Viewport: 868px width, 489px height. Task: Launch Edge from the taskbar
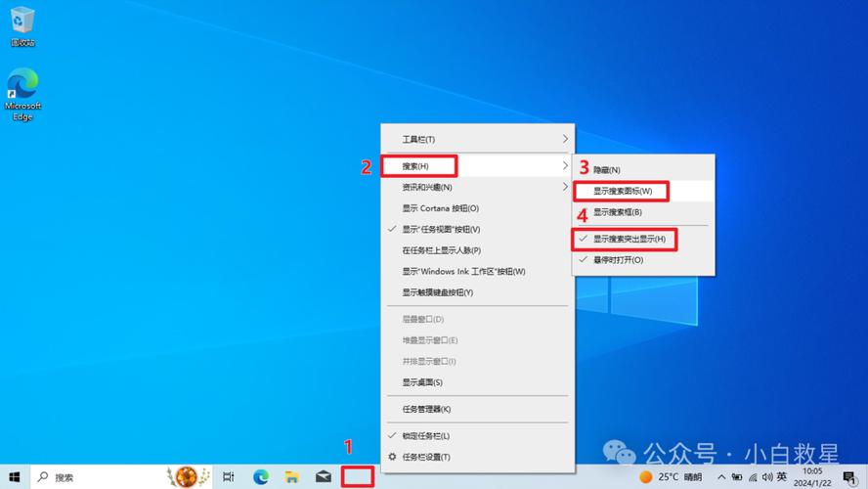(x=261, y=477)
